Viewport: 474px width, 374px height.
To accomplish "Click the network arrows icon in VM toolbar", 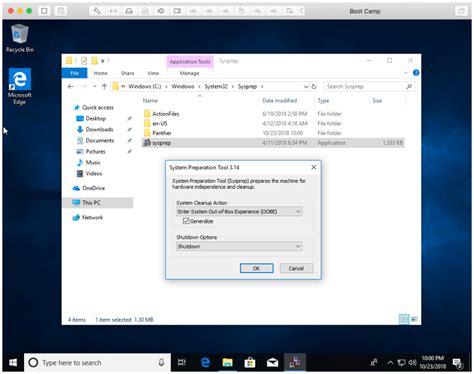I will 113,11.
